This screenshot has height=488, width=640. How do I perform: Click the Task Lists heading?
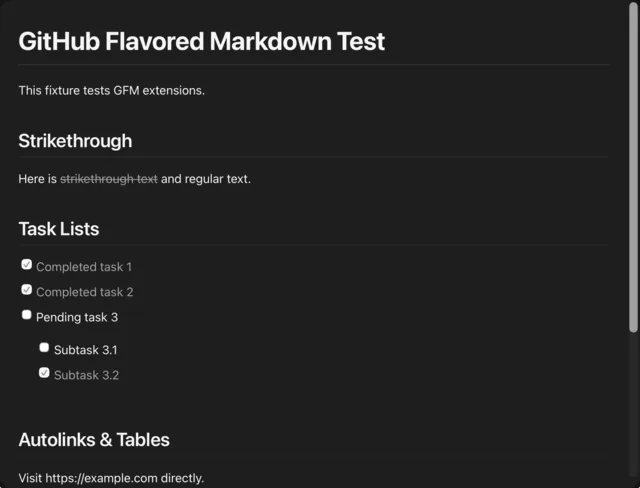(x=59, y=228)
